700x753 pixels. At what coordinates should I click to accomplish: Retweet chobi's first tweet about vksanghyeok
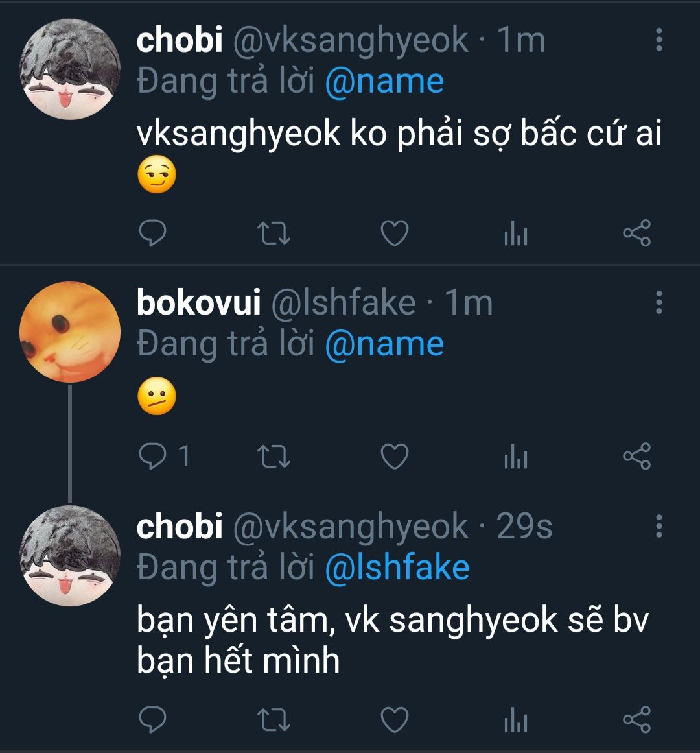tap(274, 233)
